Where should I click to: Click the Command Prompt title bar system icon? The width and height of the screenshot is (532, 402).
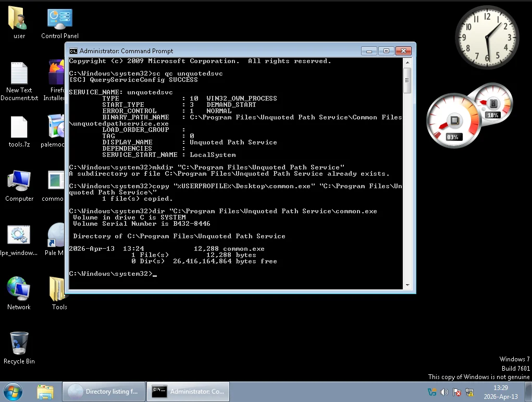73,51
